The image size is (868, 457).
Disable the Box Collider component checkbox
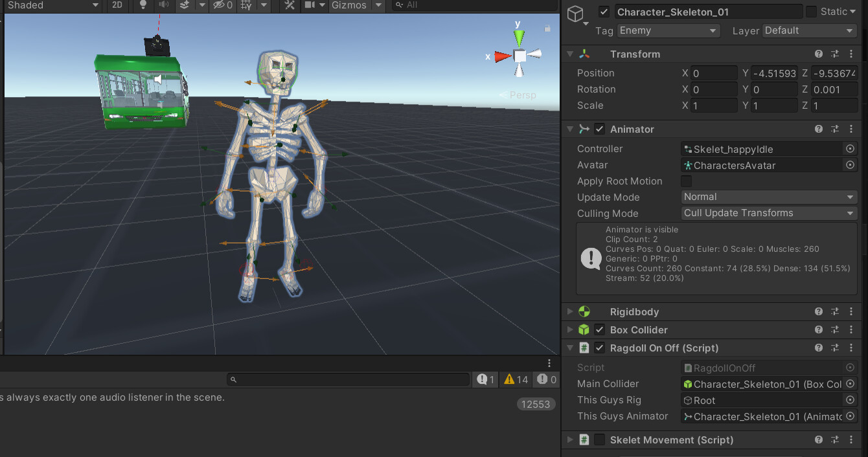600,330
